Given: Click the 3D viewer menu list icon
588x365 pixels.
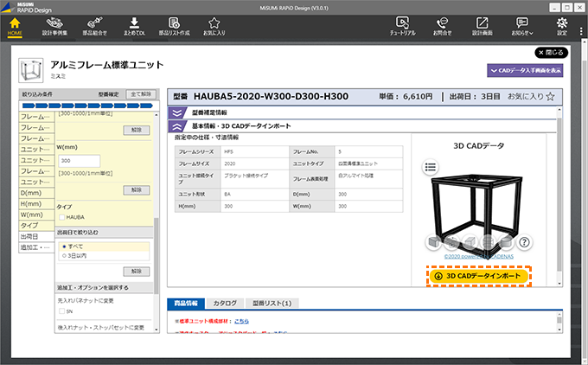Looking at the screenshot, I should pos(431,168).
